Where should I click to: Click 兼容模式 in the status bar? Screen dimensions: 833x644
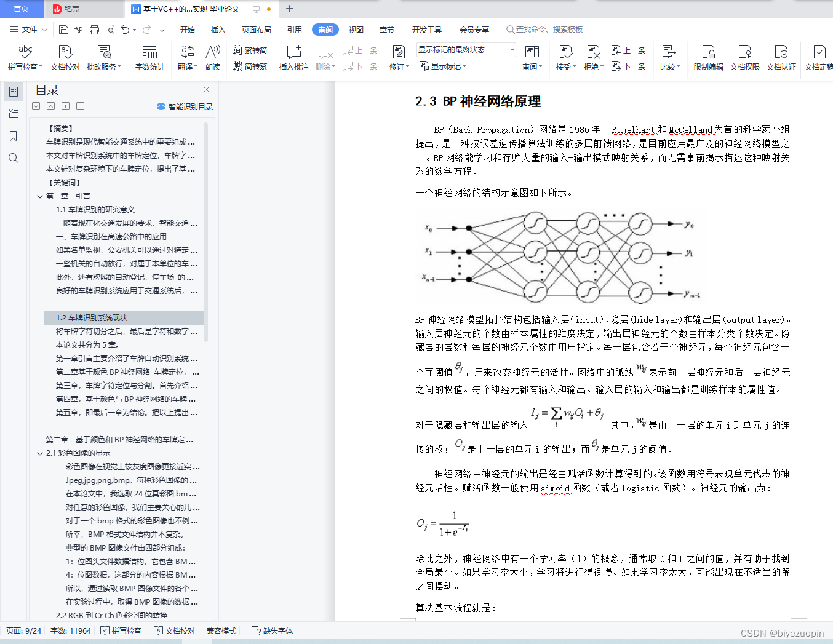pos(221,630)
